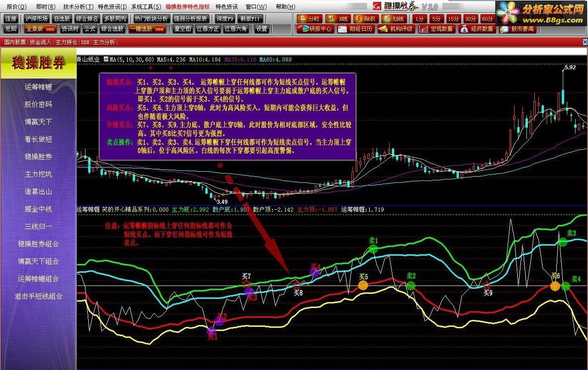Open 宏观数据 macro data
This screenshot has width=588, height=370.
pyautogui.click(x=436, y=29)
